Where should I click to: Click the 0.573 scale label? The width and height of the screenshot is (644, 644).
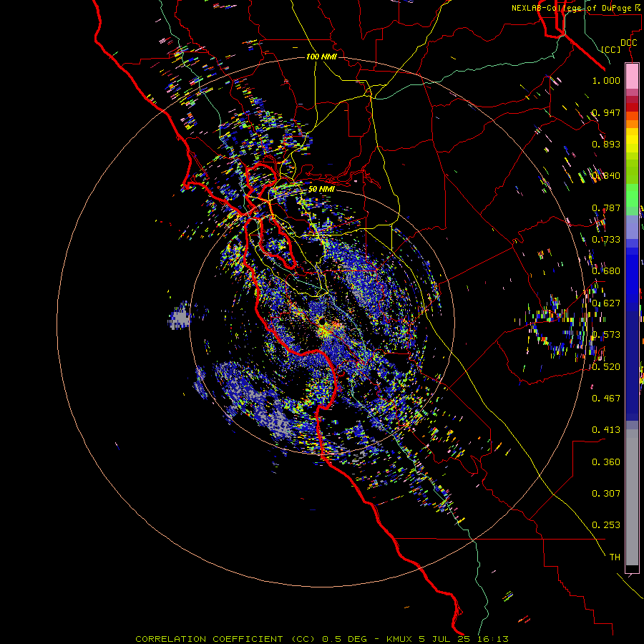click(x=606, y=335)
